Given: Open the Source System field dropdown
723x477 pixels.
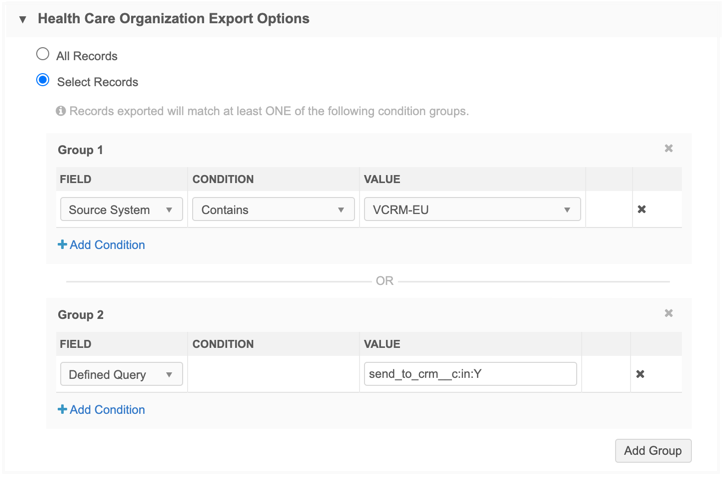Looking at the screenshot, I should pos(121,210).
